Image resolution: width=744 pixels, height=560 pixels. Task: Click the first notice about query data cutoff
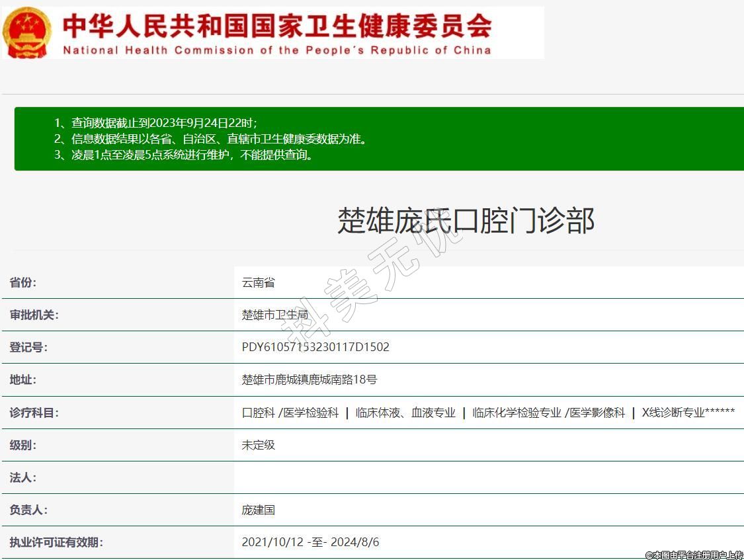pos(155,123)
